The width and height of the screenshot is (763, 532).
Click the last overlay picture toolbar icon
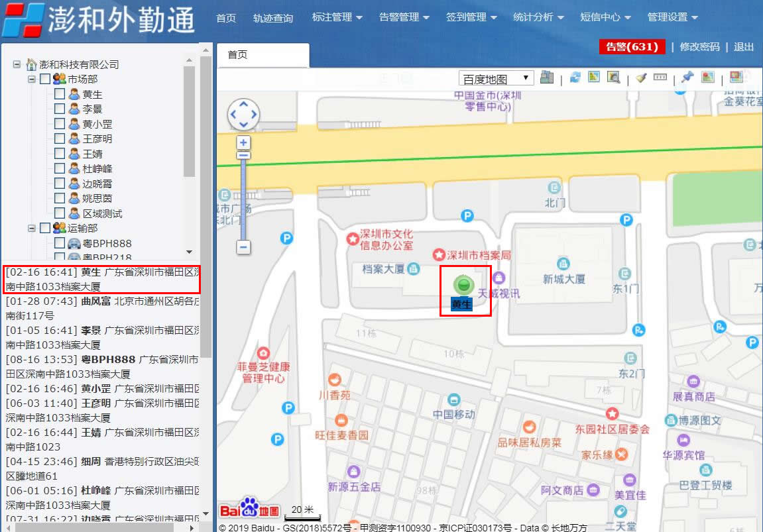click(x=736, y=77)
